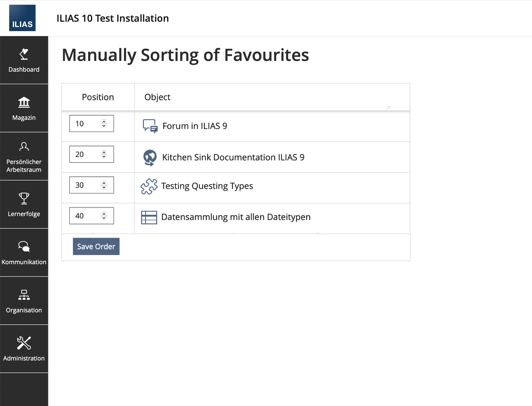This screenshot has height=406, width=532.
Task: Open Persönlicher Arbeitsraum in the sidebar
Action: coord(24,156)
